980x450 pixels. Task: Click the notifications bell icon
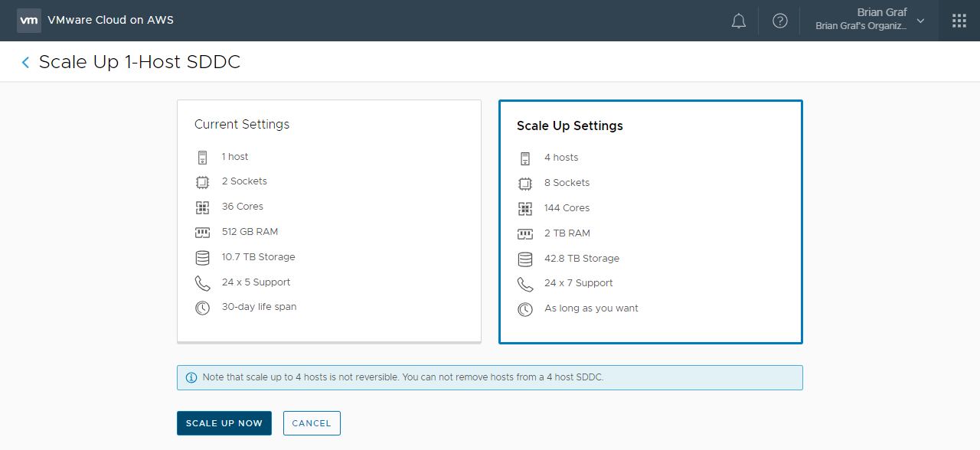click(738, 21)
